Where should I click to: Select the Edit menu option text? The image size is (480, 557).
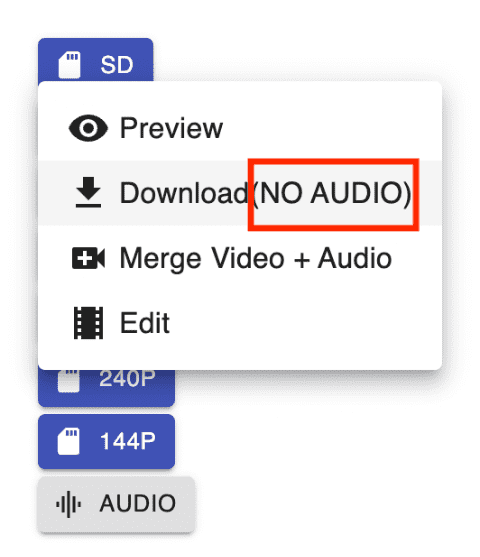(x=145, y=323)
